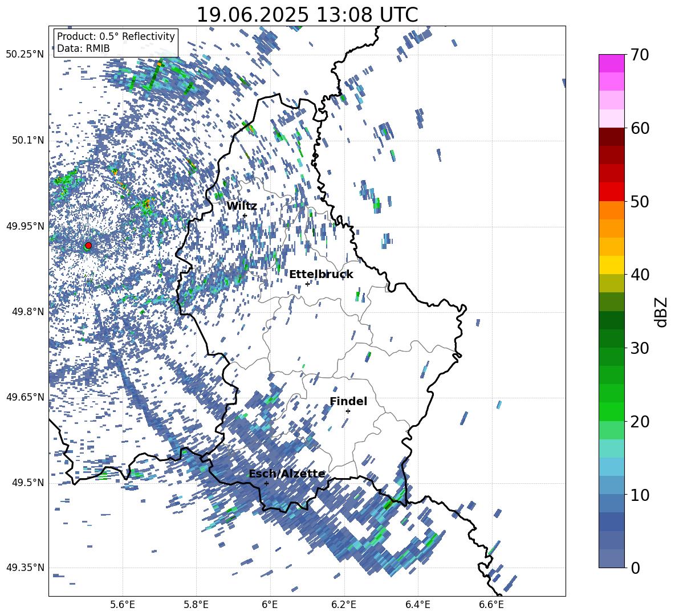Click the 50 colorbar tick label
Viewport: 675px width, 616px height.
[x=640, y=202]
